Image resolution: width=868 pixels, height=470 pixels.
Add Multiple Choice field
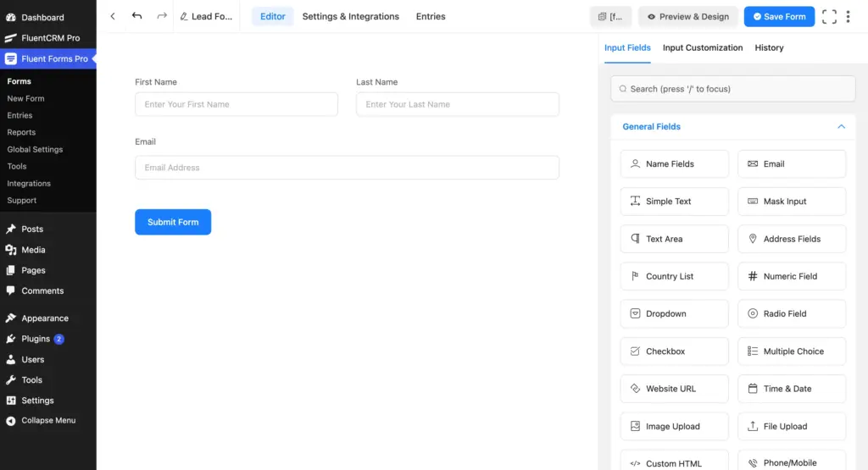tap(792, 351)
